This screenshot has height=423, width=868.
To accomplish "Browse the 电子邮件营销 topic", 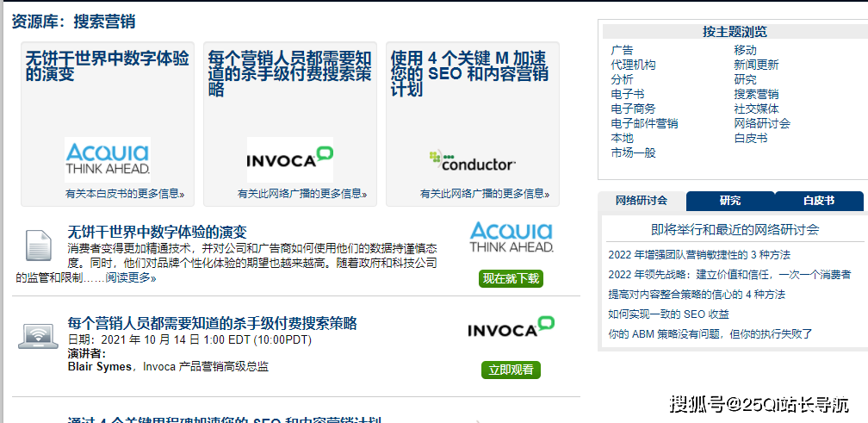I will [644, 123].
